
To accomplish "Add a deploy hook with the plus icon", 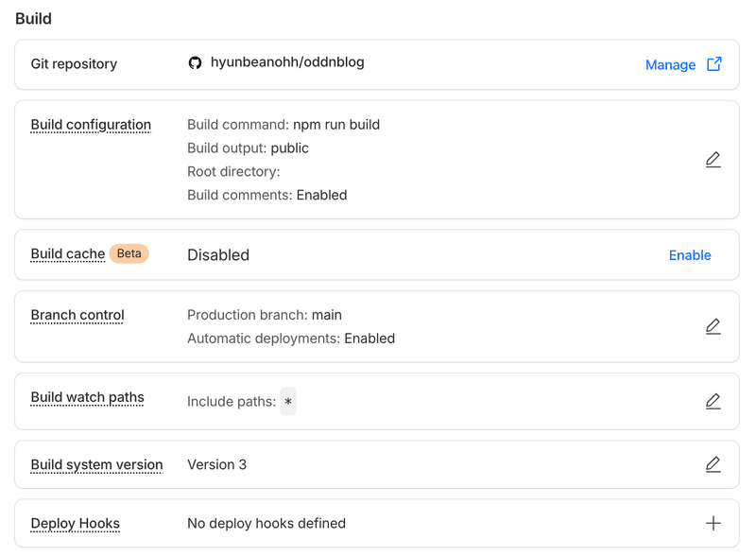I will tap(713, 523).
